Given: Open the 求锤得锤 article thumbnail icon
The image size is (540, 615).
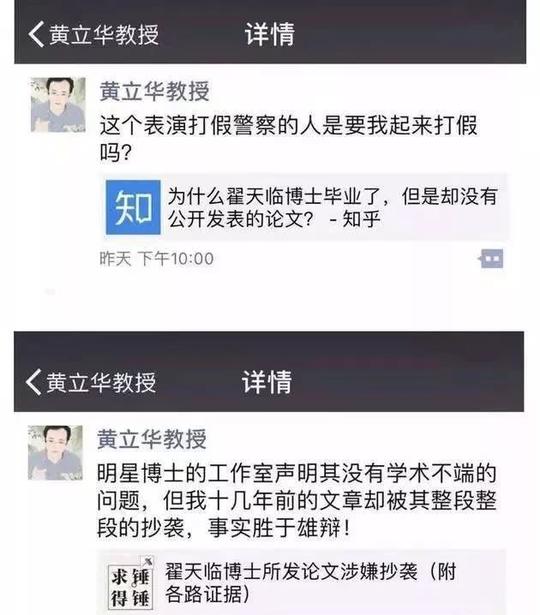Looking at the screenshot, I should pyautogui.click(x=131, y=582).
